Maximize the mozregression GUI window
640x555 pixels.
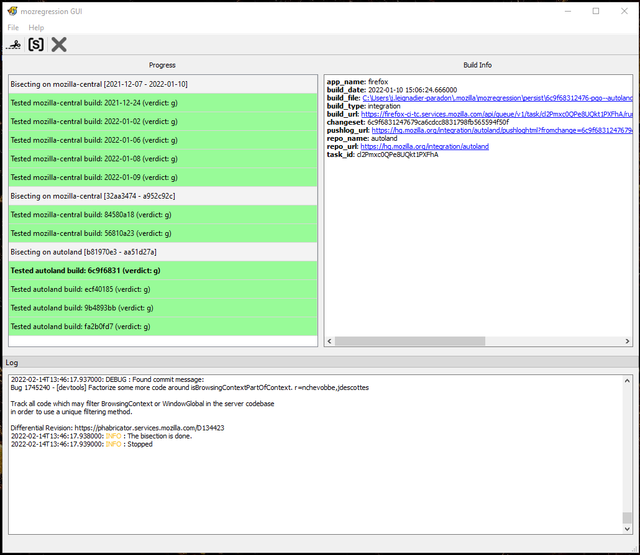[596, 11]
